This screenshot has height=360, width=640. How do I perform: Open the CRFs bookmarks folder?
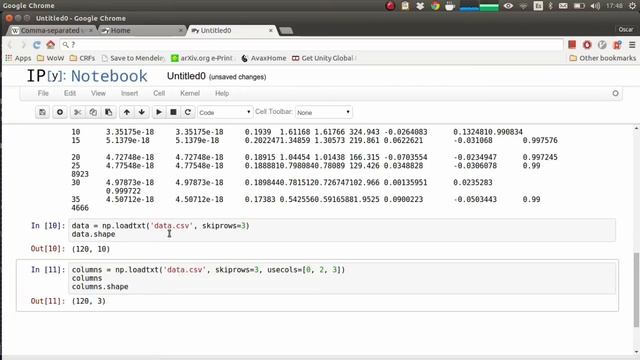pyautogui.click(x=82, y=58)
